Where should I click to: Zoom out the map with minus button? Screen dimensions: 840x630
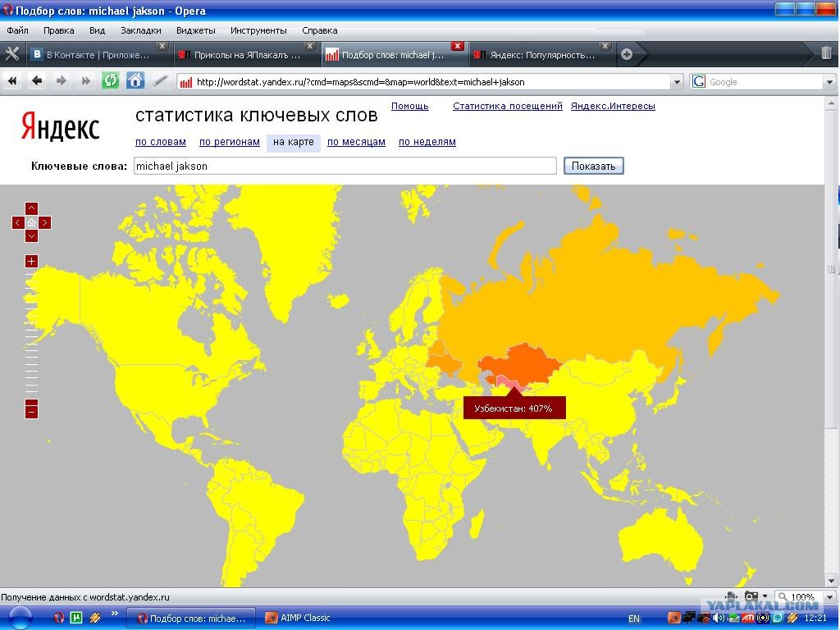point(32,412)
